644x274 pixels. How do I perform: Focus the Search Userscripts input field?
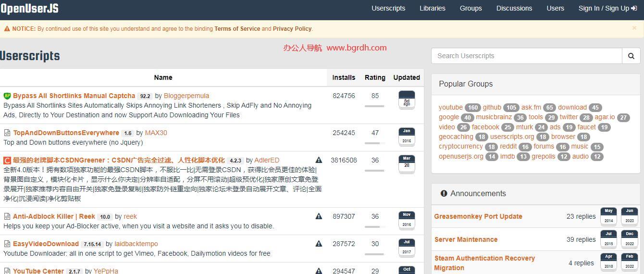coord(526,56)
